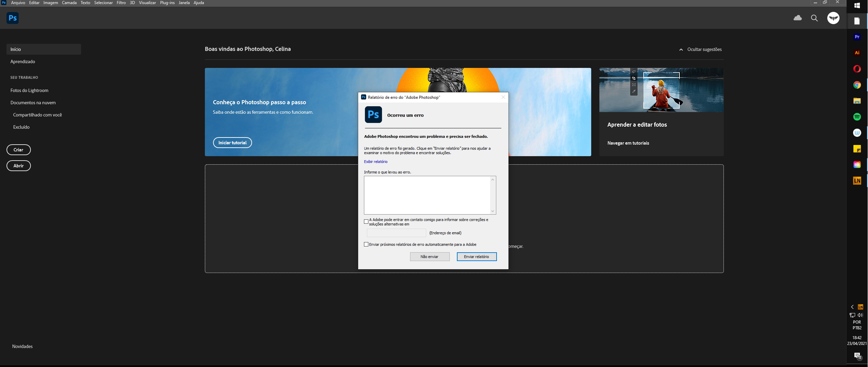868x367 pixels.
Task: Open Adobe Premiere Pro from the taskbar
Action: 857,36
